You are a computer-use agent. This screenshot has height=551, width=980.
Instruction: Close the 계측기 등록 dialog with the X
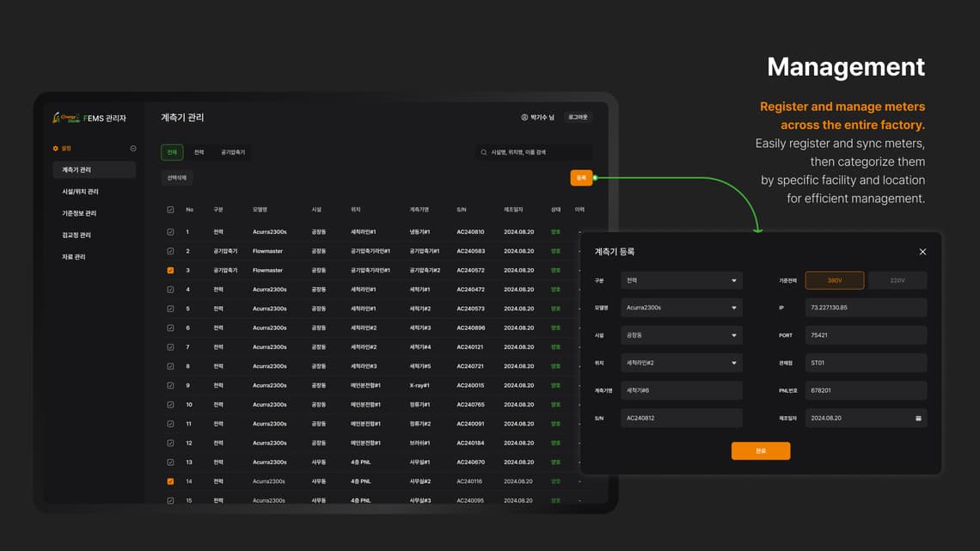pos(922,252)
